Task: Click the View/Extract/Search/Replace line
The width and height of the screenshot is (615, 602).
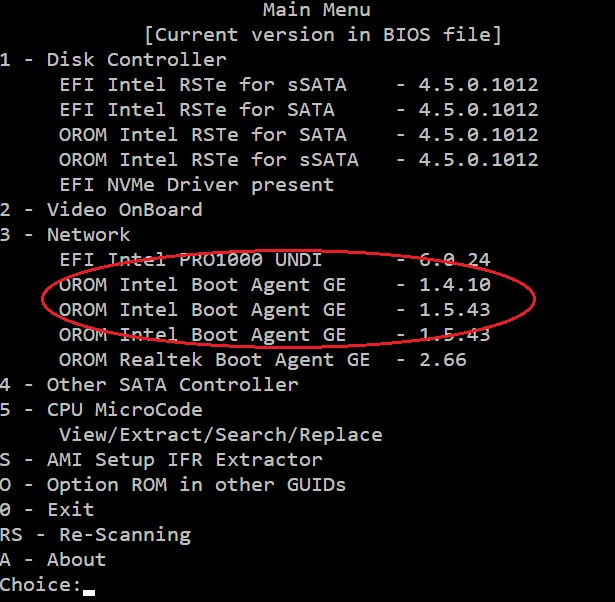Action: [x=220, y=435]
